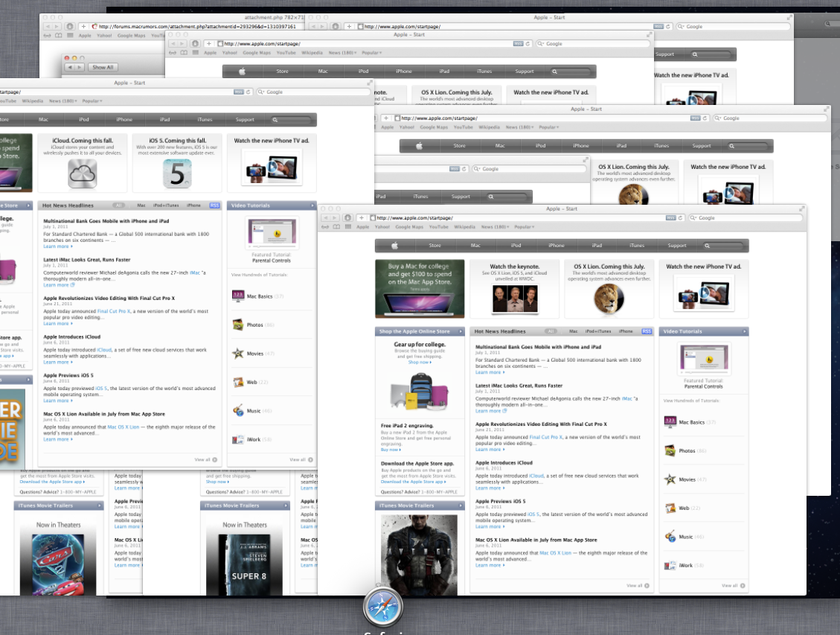The height and width of the screenshot is (635, 840).
Task: Expand iTunes Movie Trailers arrow in front window
Action: tap(461, 505)
